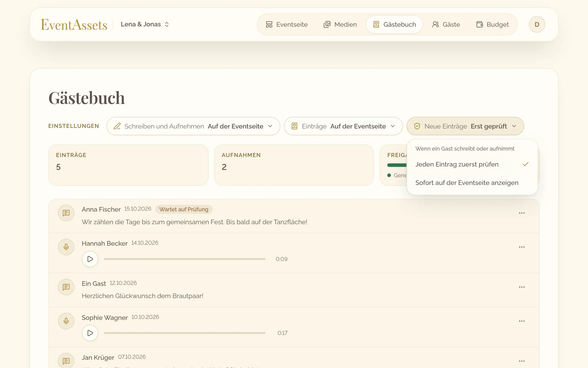
Task: Expand Schreiben und Aufnehmen dropdown
Action: click(x=193, y=126)
